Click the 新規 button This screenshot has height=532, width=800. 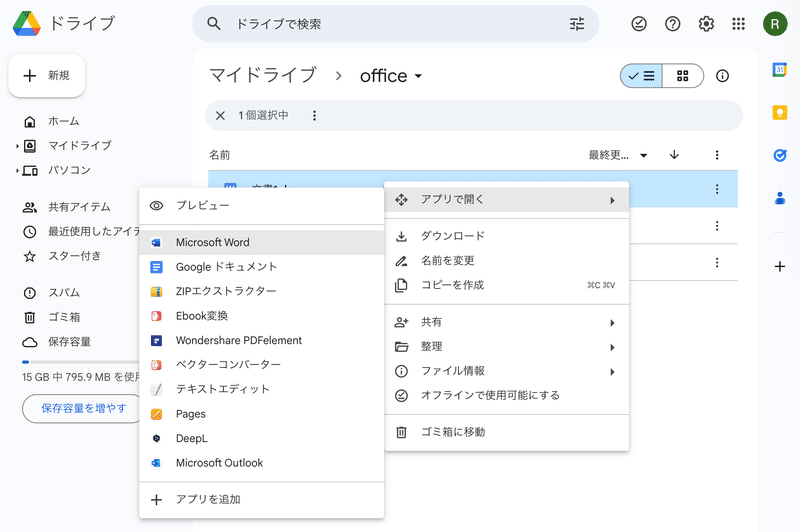point(47,76)
